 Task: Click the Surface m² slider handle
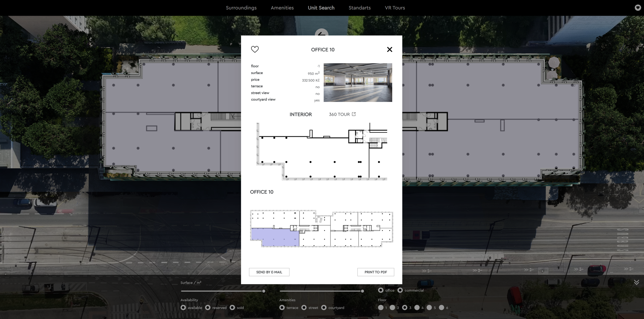coord(264,291)
